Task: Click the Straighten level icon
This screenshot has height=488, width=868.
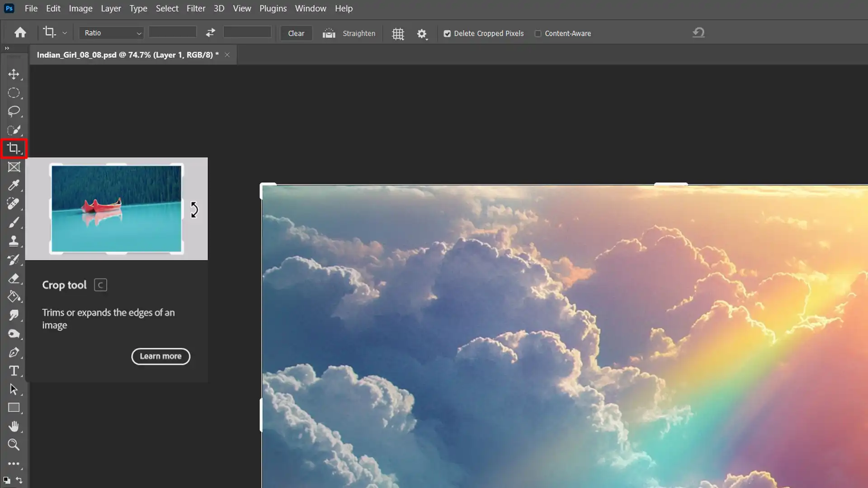Action: [x=329, y=33]
